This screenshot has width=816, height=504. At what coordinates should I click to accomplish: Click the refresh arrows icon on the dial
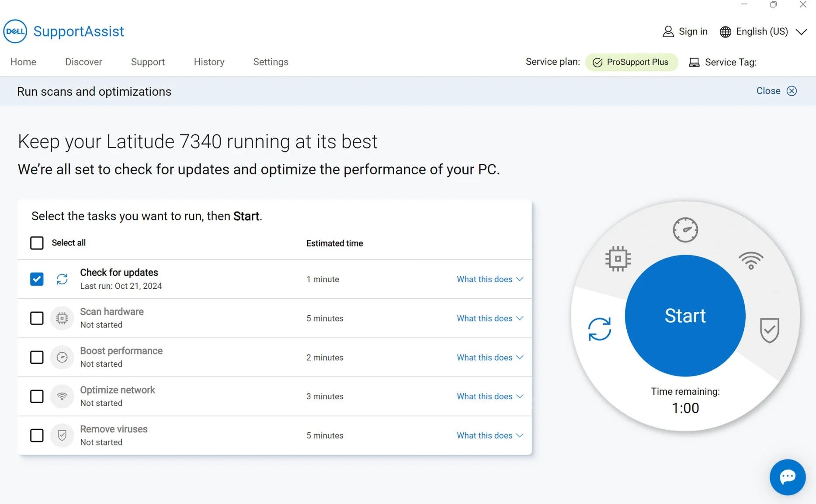(599, 329)
